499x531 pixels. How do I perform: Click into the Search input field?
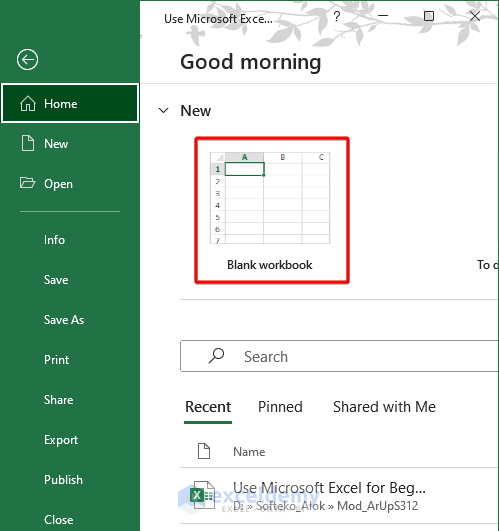tap(340, 356)
